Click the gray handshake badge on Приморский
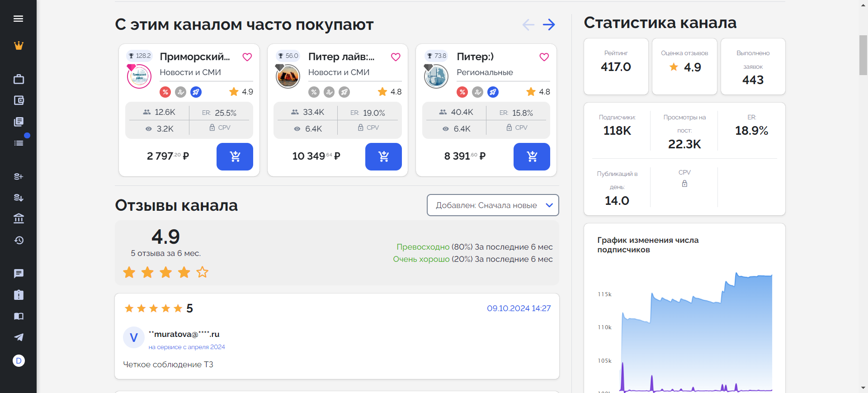 180,92
